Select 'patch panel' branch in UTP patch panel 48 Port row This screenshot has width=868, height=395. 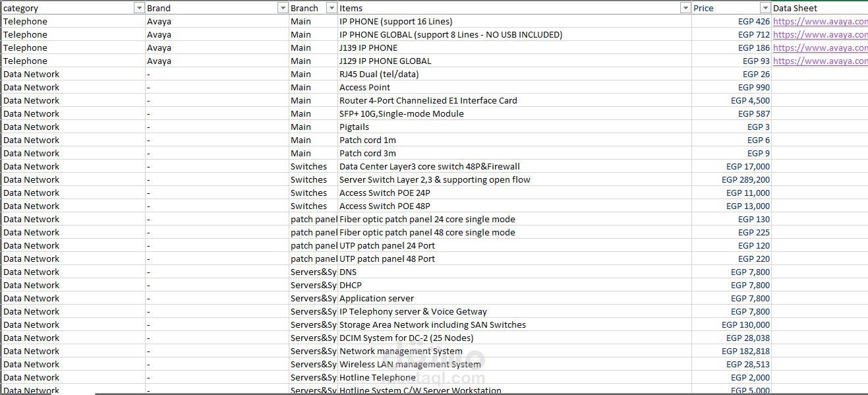tap(314, 258)
